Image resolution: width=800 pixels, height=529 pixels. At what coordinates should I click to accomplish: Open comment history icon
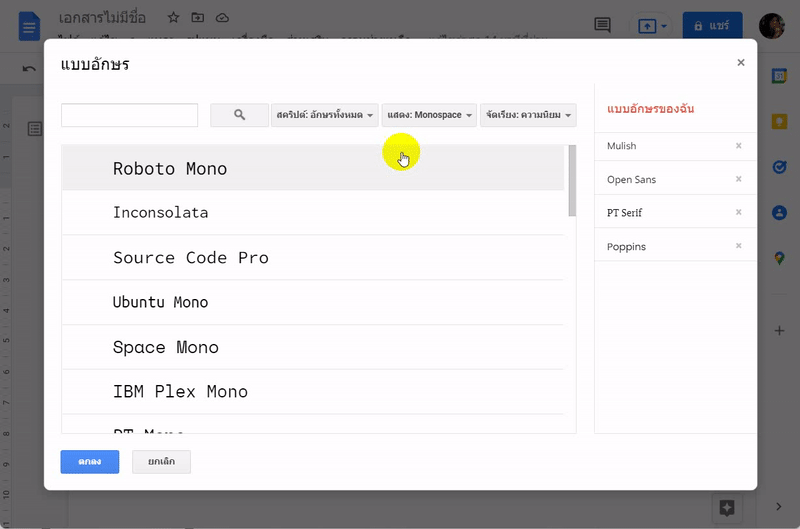click(602, 26)
